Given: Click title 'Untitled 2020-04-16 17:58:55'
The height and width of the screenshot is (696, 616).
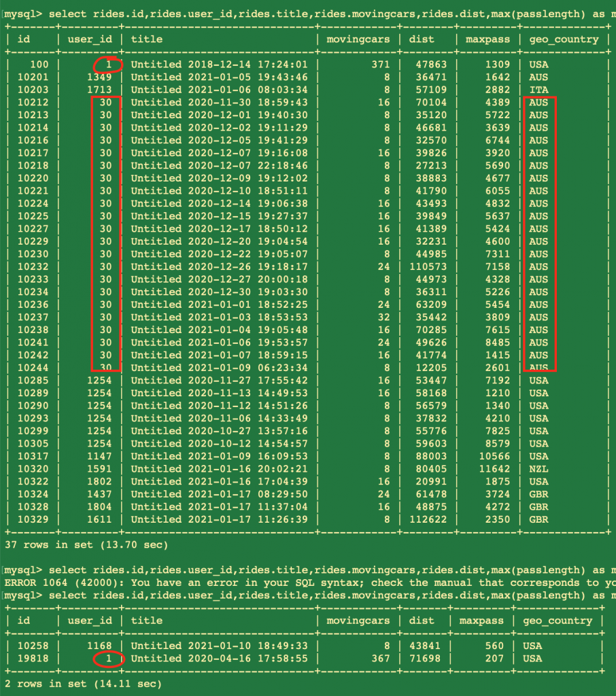Looking at the screenshot, I should pyautogui.click(x=219, y=659).
